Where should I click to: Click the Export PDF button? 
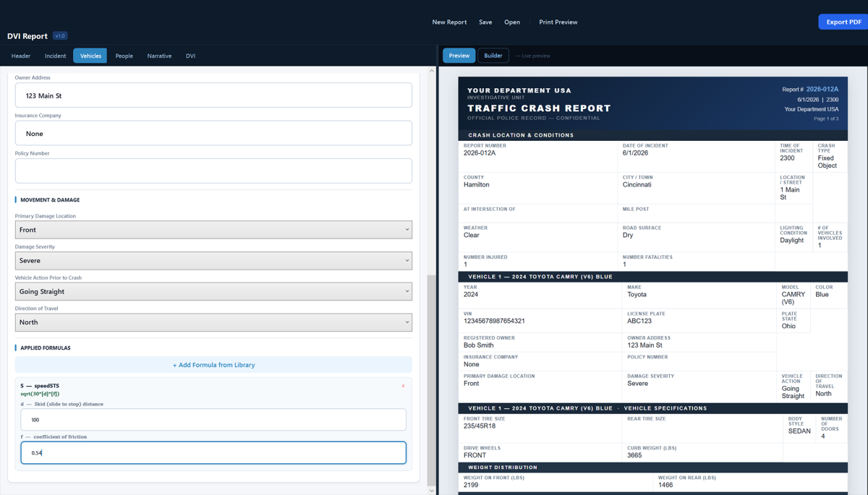(x=843, y=22)
